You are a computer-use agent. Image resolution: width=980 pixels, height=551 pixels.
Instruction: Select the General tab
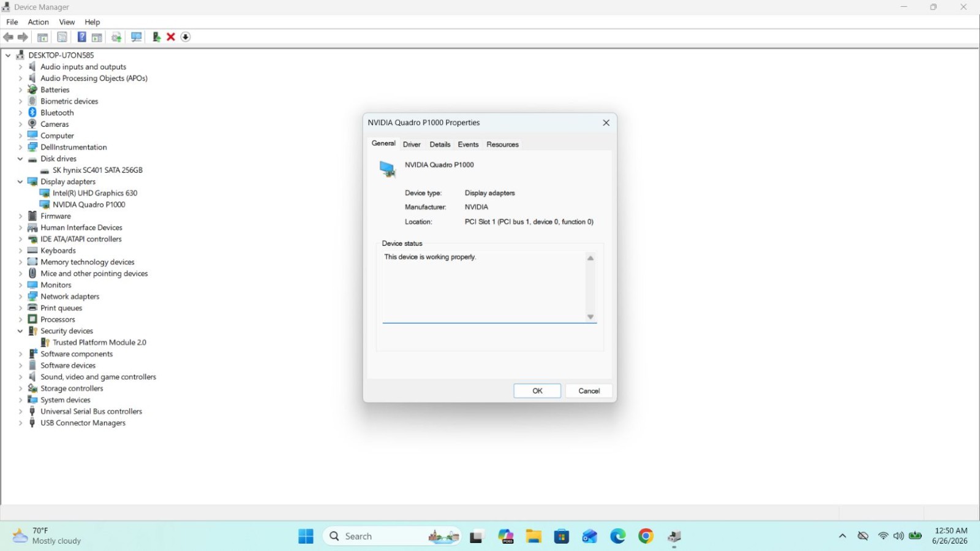[383, 143]
